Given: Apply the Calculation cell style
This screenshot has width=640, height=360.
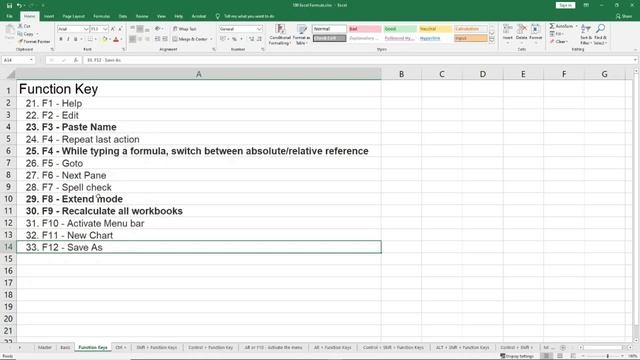Looking at the screenshot, I should [471, 29].
